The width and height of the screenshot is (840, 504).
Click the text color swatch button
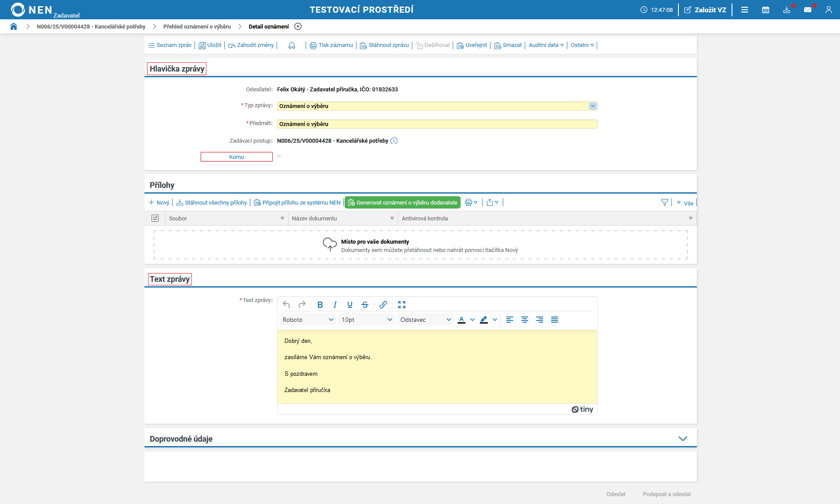coord(461,320)
